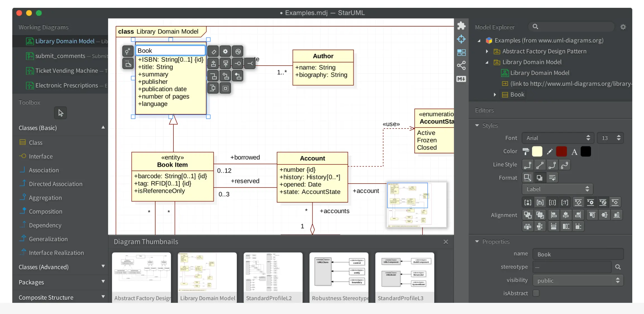Toggle Show Property button
Screen dimensions: 644x314
point(552,202)
